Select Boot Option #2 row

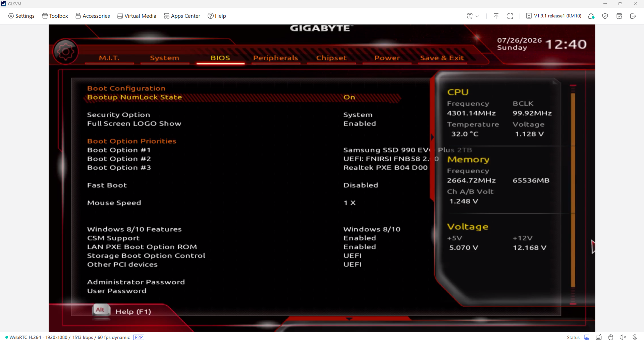(x=119, y=159)
